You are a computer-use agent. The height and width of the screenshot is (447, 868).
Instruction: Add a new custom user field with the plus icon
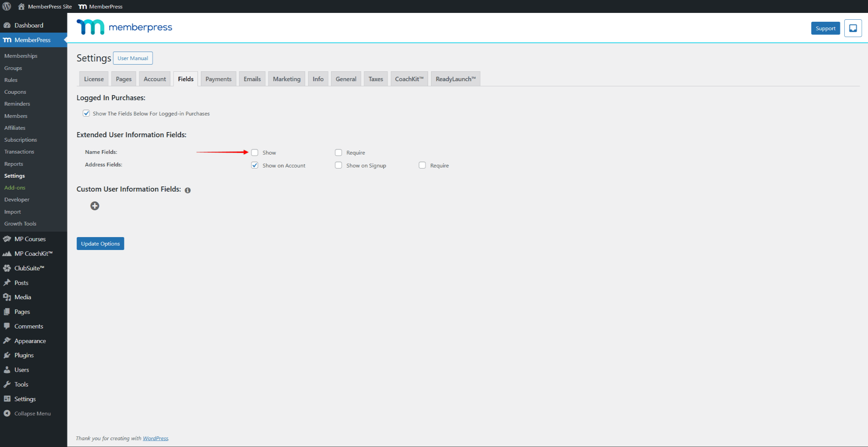[x=94, y=205]
